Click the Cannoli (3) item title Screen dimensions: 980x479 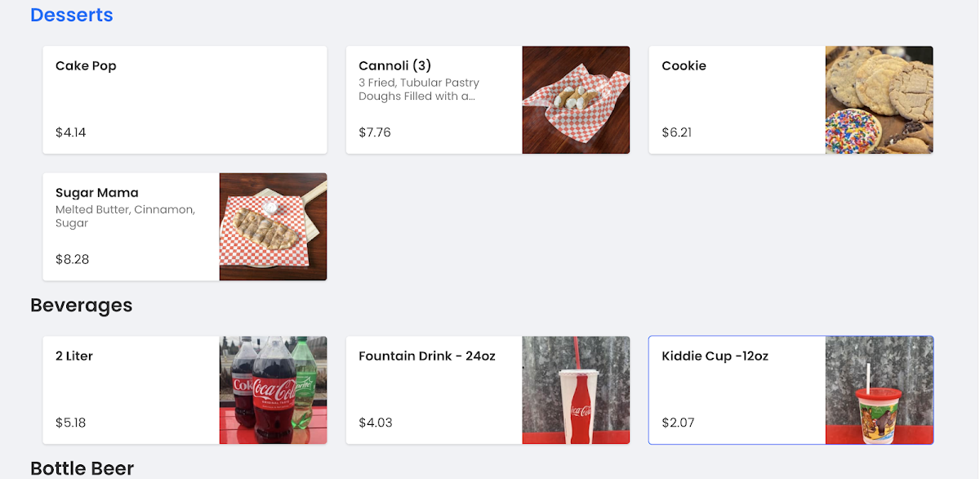tap(394, 65)
